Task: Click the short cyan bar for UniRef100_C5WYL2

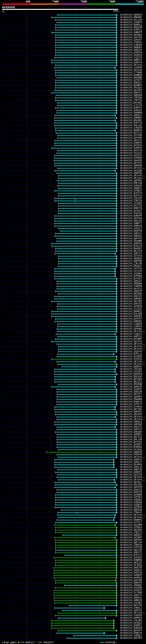Action: pos(80,608)
